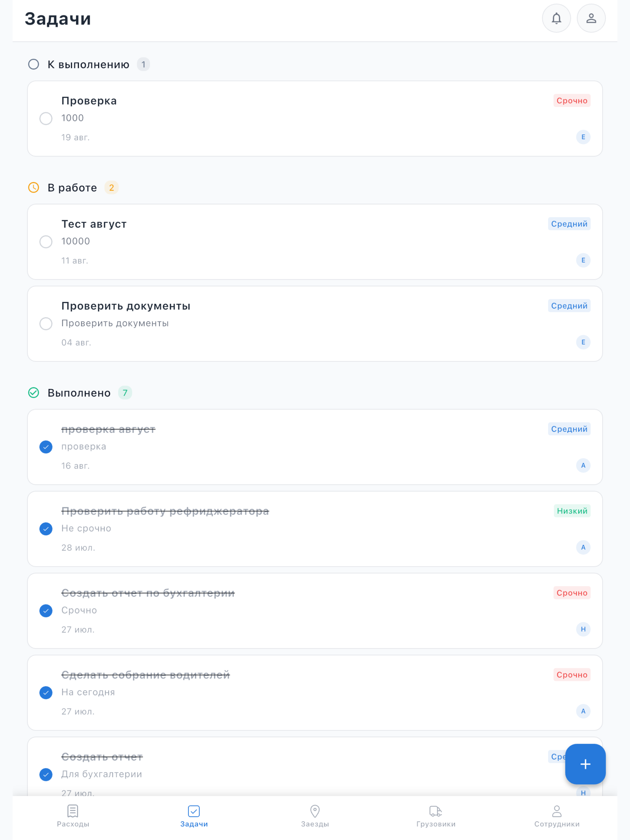Viewport: 630px width, 840px height.
Task: Open notifications bell icon
Action: pyautogui.click(x=556, y=18)
